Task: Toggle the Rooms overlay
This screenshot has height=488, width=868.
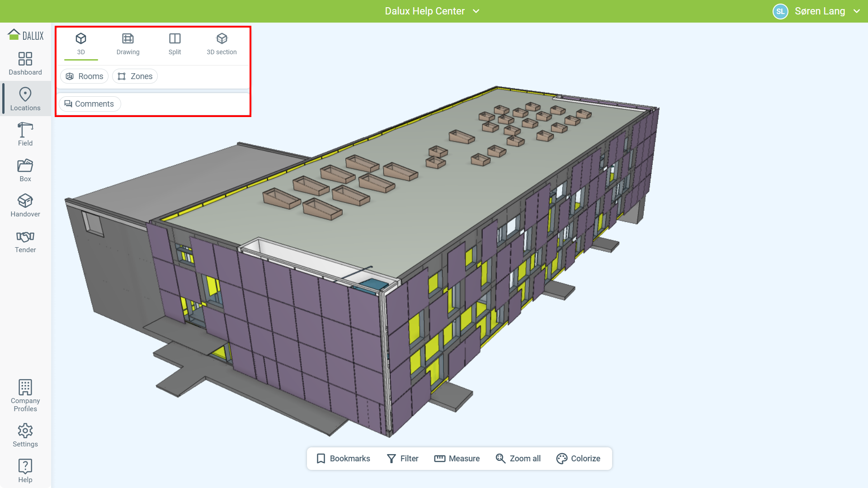Action: click(x=85, y=76)
